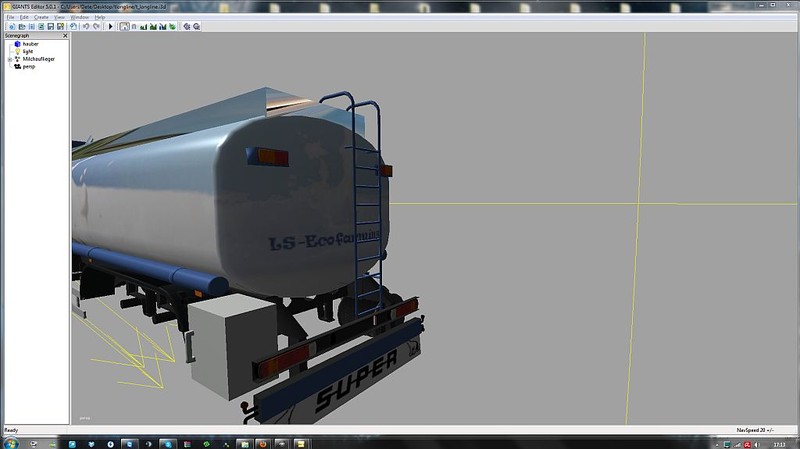The image size is (800, 449).
Task: Open the Window menu
Action: (x=80, y=17)
